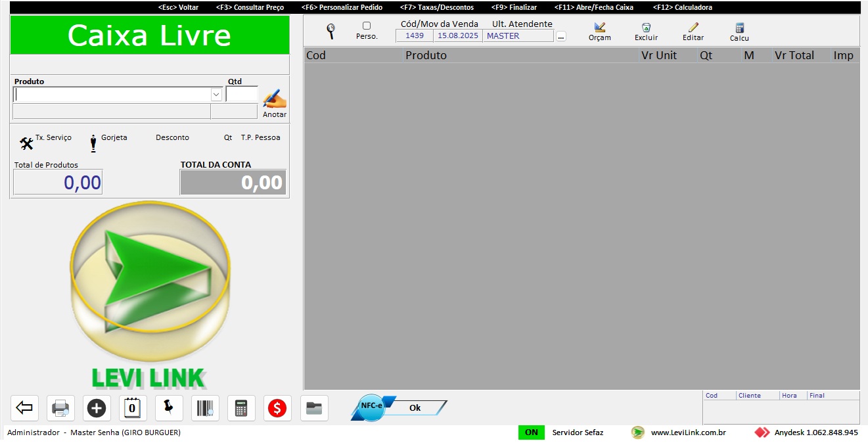Click the Ok button beside NFC-e
868x443 pixels.
415,408
